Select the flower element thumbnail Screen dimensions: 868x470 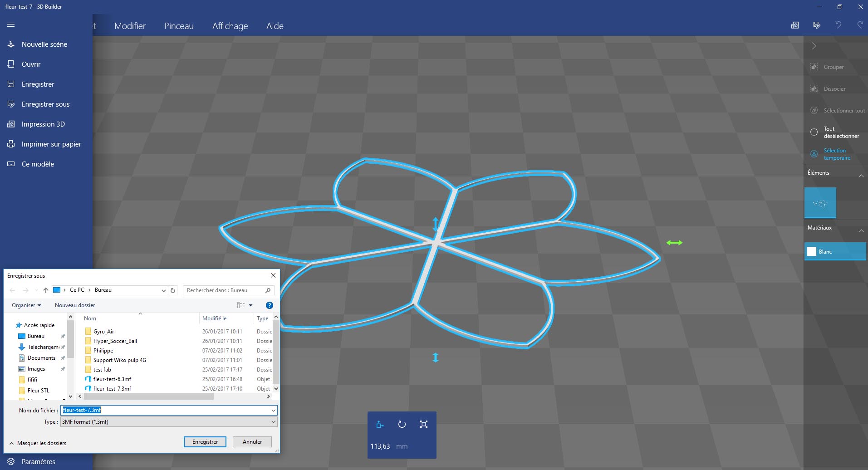click(x=820, y=203)
